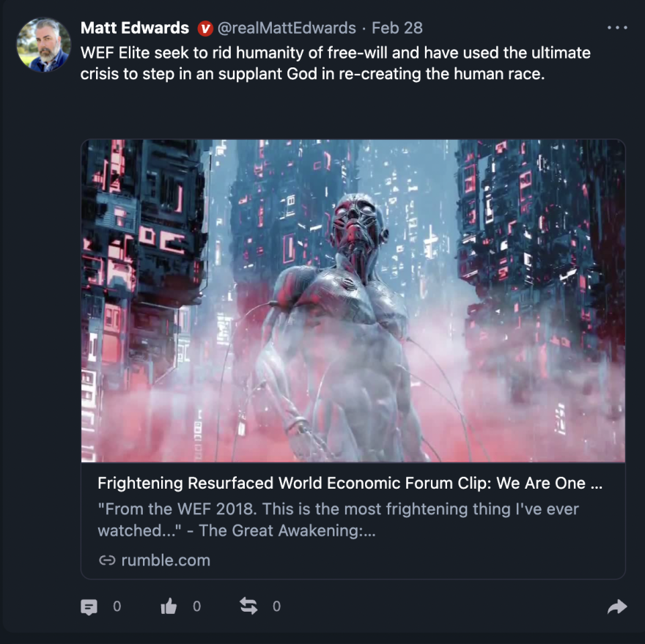Screen dimensions: 645x644
Task: Click the red verified badge icon
Action: point(205,29)
